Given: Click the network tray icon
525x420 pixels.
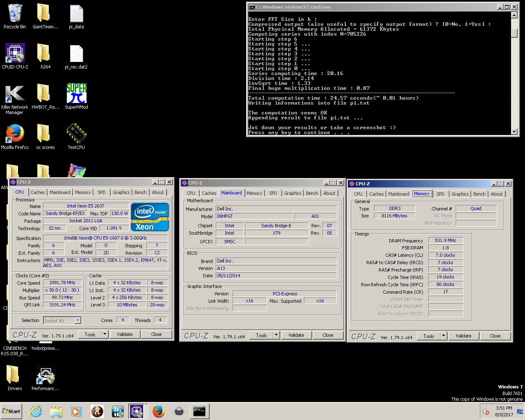Looking at the screenshot, I should point(520,411).
